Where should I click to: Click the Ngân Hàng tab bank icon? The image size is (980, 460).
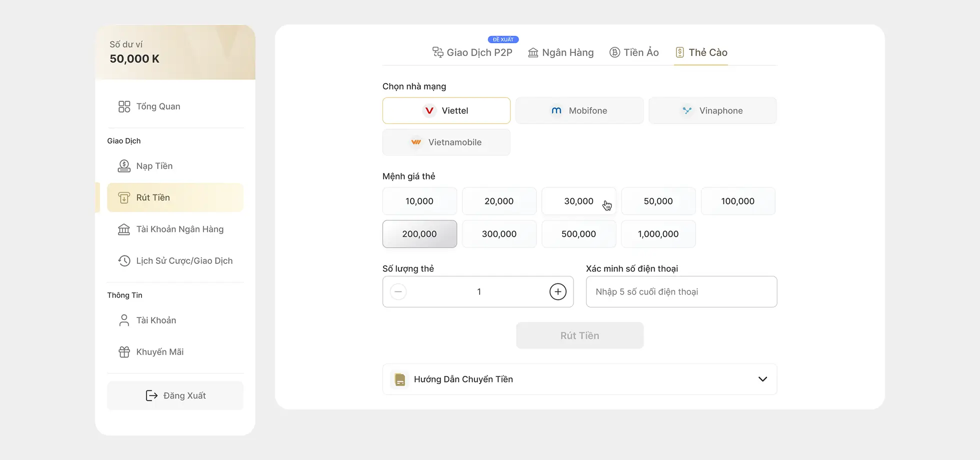pos(533,52)
